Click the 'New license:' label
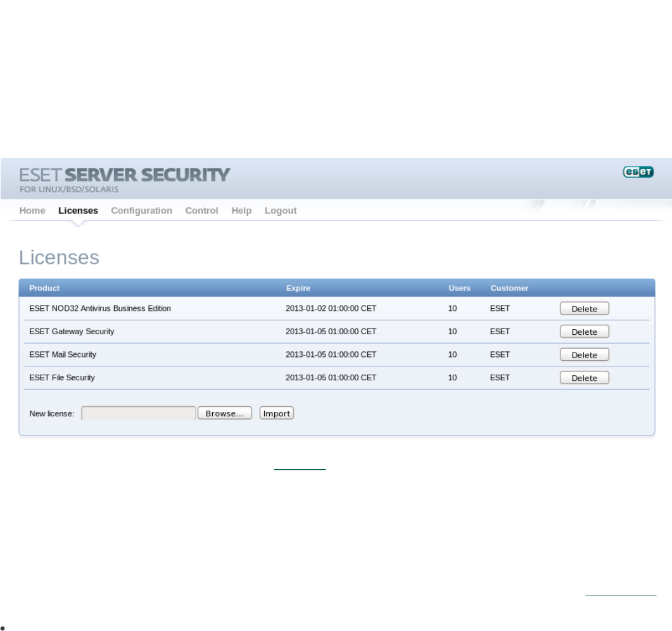The height and width of the screenshot is (631, 672). pos(51,414)
